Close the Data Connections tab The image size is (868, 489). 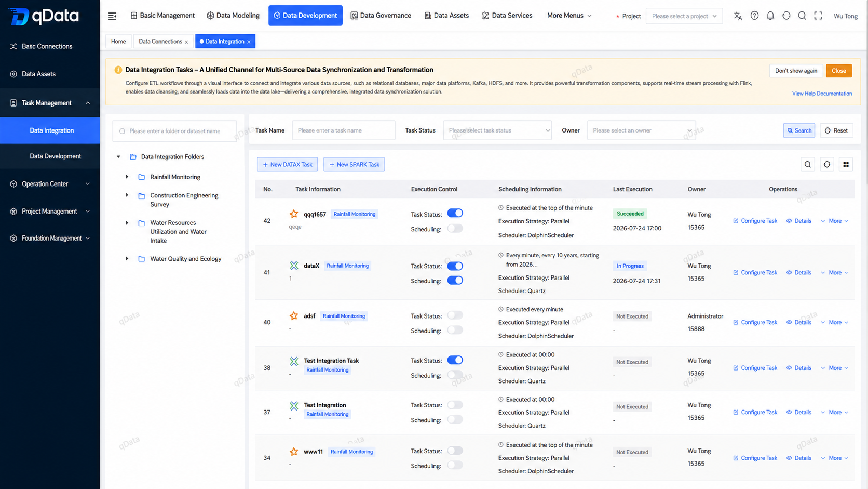pyautogui.click(x=186, y=42)
